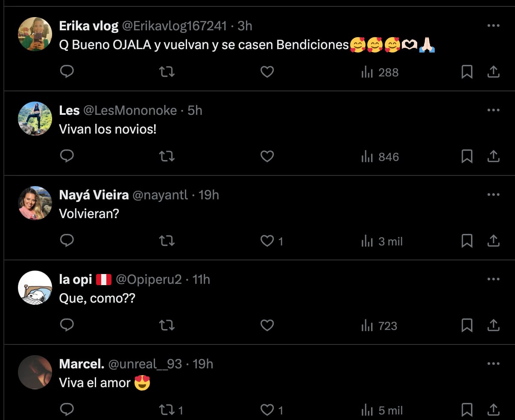This screenshot has width=515, height=420.
Task: Open more options for Marcel's tweet
Action: tap(493, 363)
